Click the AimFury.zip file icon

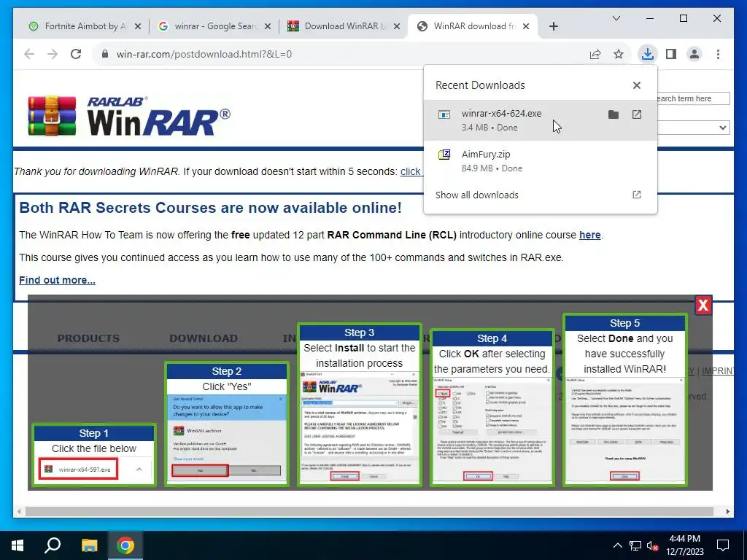(x=444, y=155)
